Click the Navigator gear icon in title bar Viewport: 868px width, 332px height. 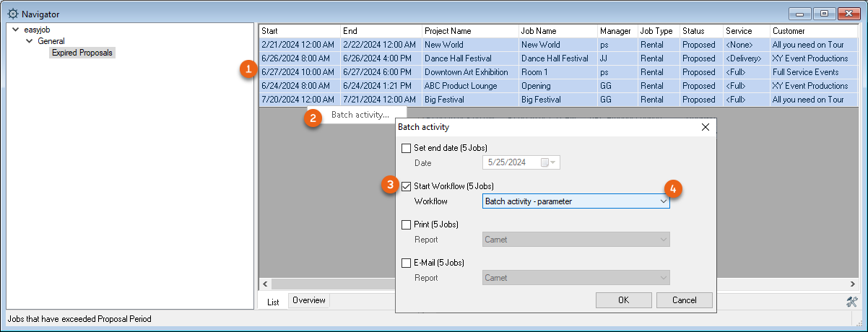[x=12, y=14]
